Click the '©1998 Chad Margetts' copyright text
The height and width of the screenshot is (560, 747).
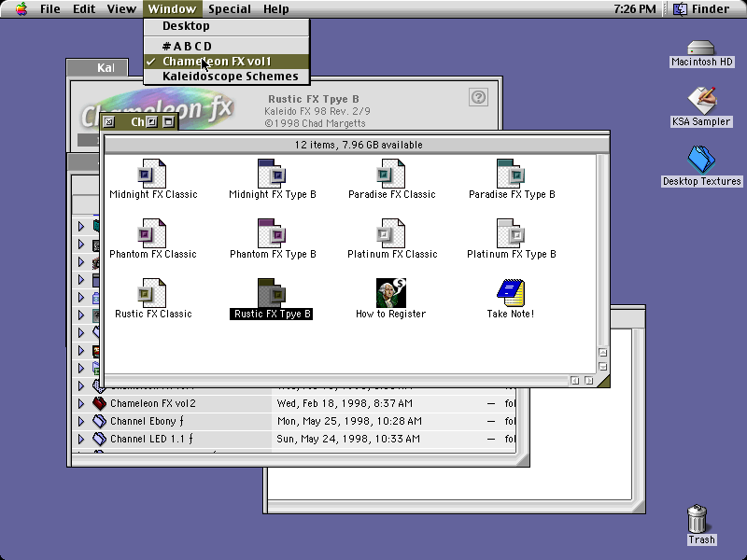coord(315,123)
